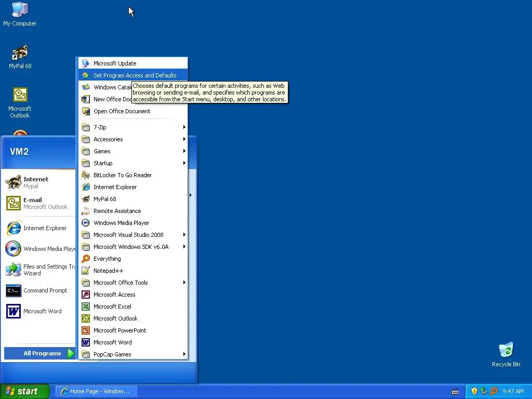
Task: Launch Microsoft Outlook from All Programs list
Action: click(132, 318)
